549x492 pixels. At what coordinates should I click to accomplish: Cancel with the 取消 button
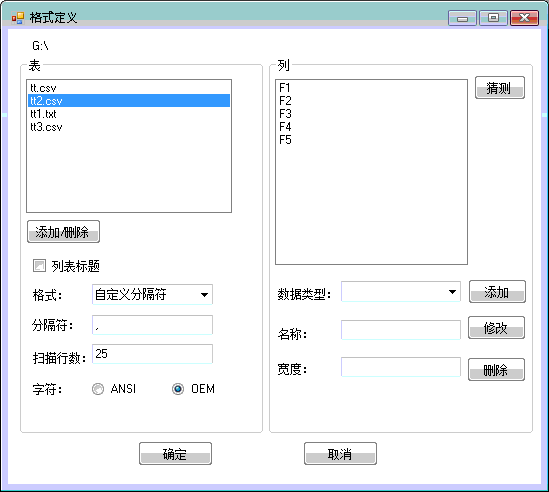tap(340, 453)
